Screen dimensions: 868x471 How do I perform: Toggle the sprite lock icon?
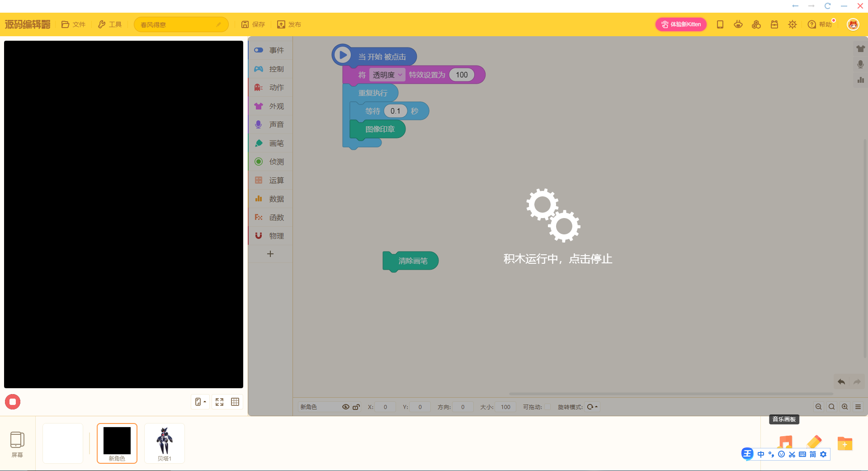(x=356, y=407)
